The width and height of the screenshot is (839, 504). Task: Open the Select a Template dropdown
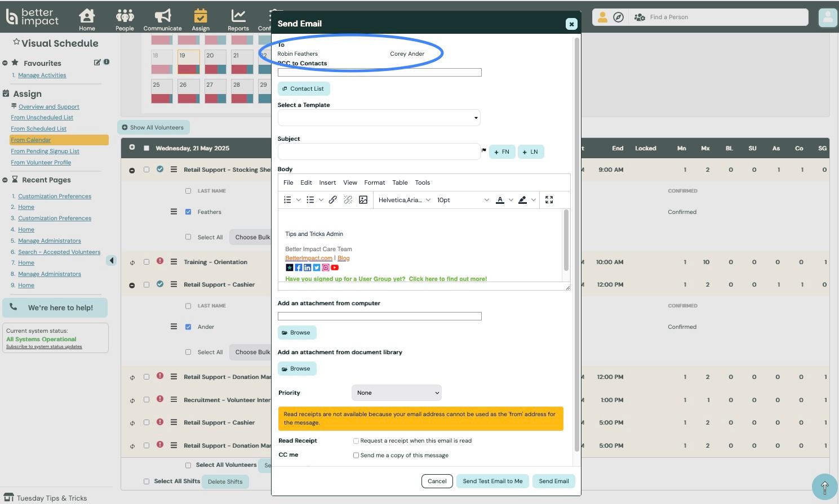(x=379, y=118)
